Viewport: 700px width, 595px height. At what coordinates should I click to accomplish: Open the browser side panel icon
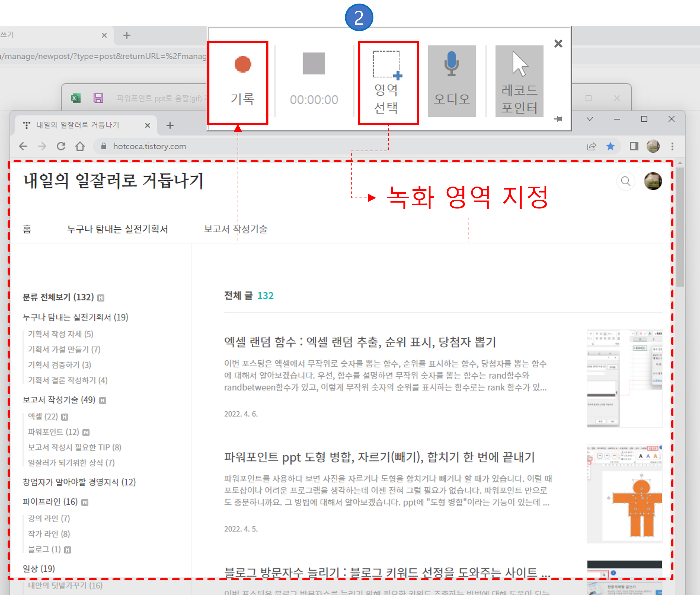634,146
